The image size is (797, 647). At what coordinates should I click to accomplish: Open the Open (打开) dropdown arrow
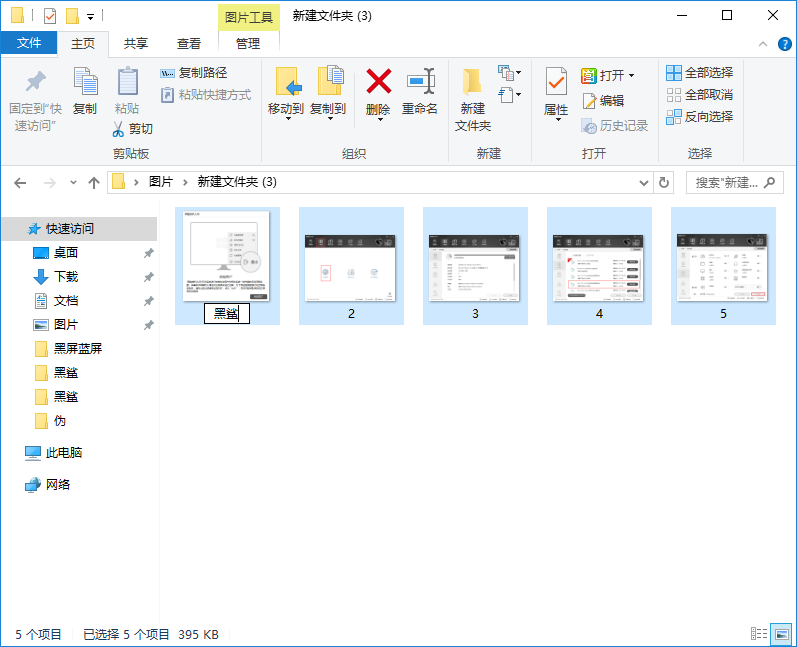pos(631,76)
